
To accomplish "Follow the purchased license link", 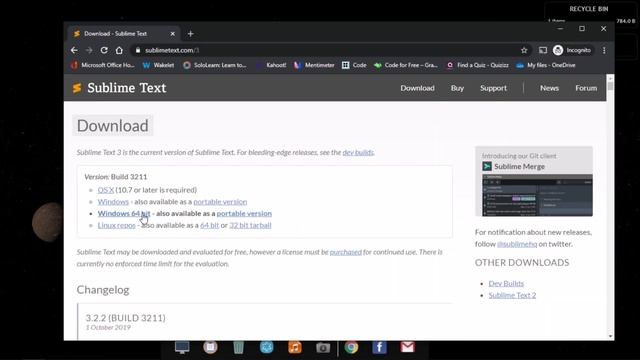I will tap(345, 252).
